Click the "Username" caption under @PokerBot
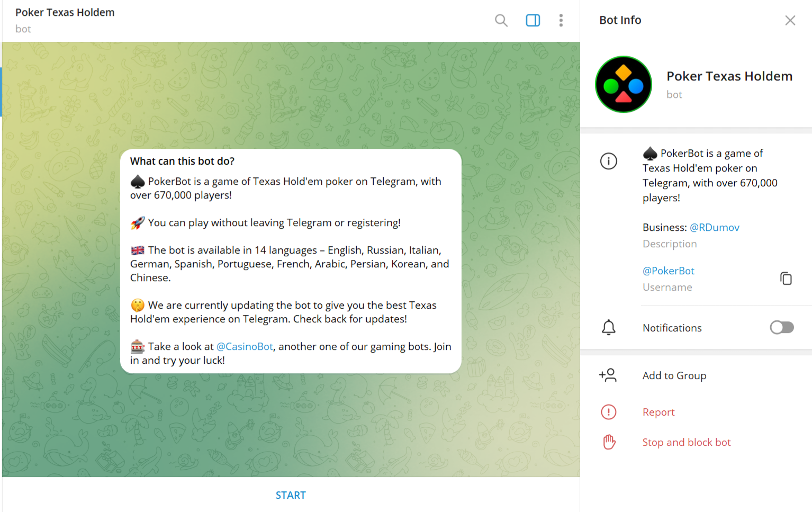This screenshot has width=812, height=512. pyautogui.click(x=667, y=287)
